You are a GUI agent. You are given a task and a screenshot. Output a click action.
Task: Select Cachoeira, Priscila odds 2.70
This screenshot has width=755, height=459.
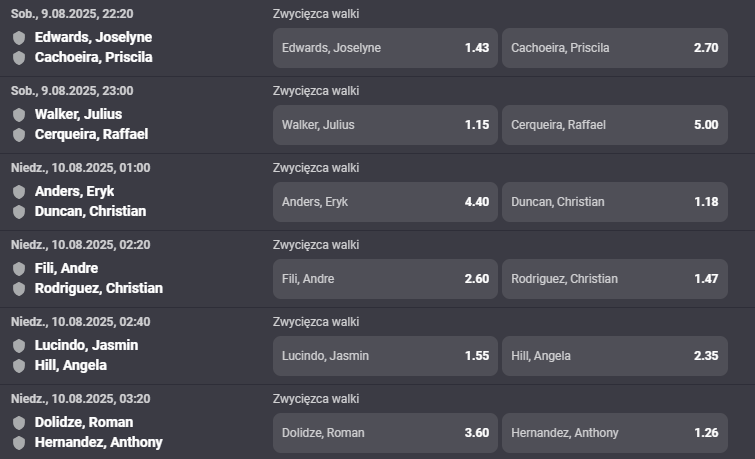click(615, 48)
